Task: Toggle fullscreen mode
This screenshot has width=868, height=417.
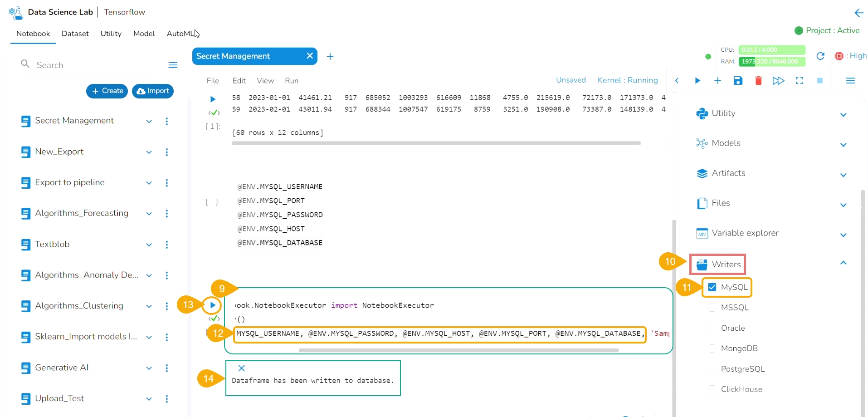Action: [800, 81]
